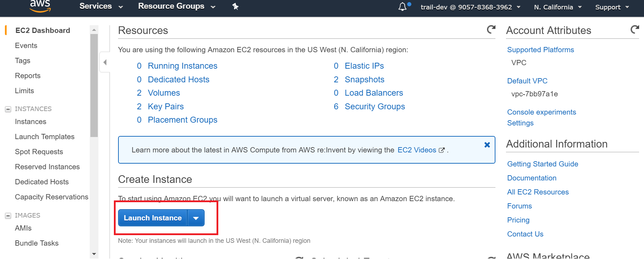
Task: Dismiss the re:Invent info banner
Action: click(487, 145)
